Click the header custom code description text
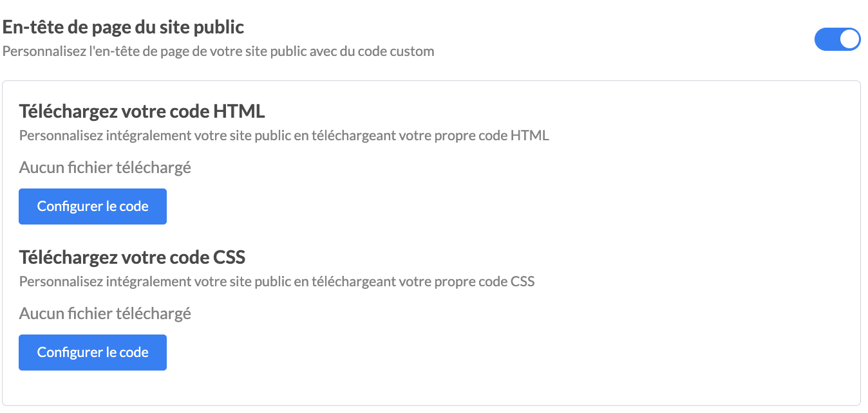This screenshot has width=868, height=413. pos(218,51)
